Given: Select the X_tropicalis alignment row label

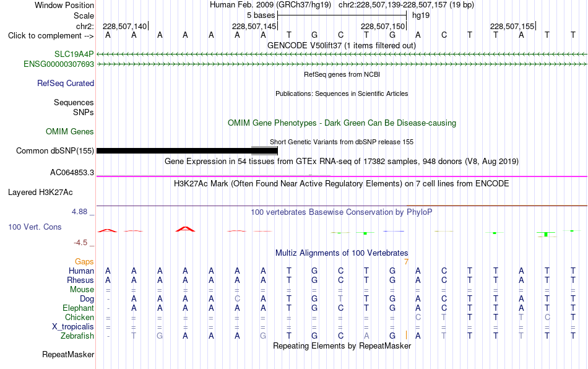Looking at the screenshot, I should click(73, 327).
